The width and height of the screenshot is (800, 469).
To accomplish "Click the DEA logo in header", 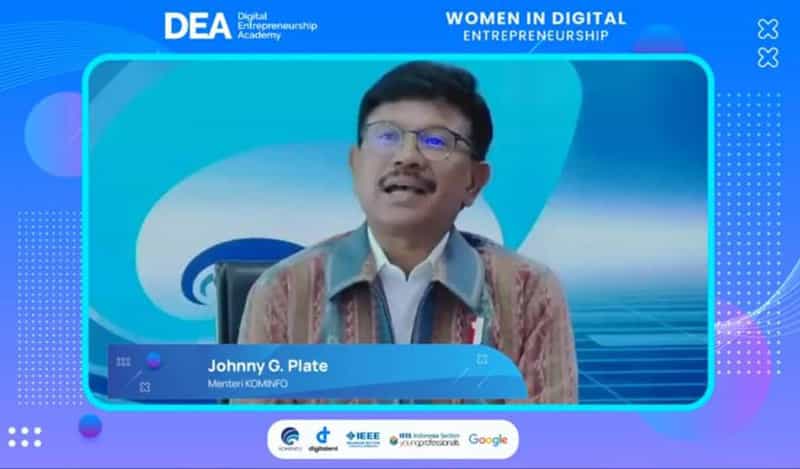I will (197, 26).
